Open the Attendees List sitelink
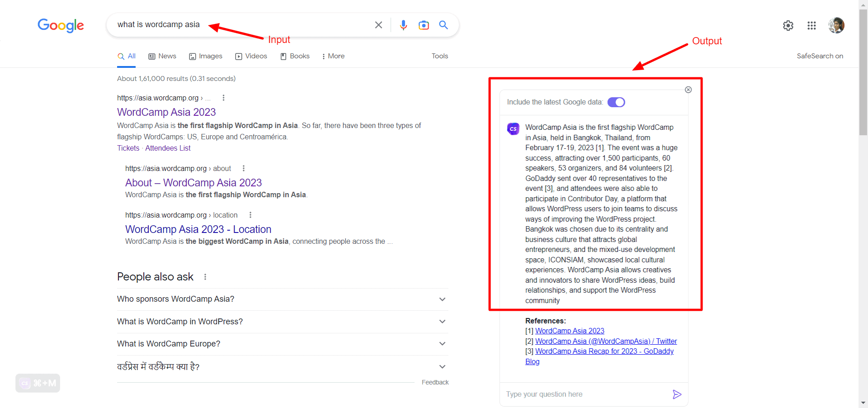 click(x=168, y=148)
